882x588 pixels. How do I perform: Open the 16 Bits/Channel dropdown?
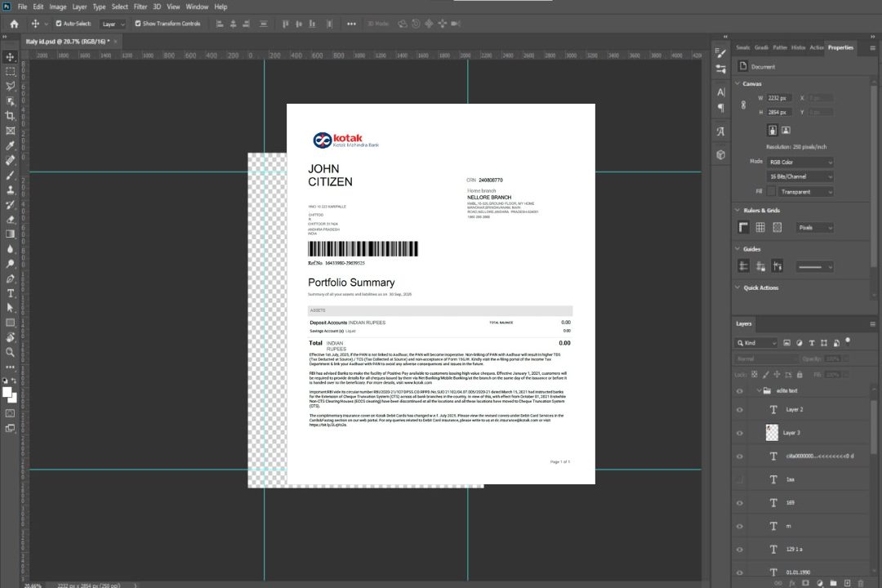[x=800, y=176]
